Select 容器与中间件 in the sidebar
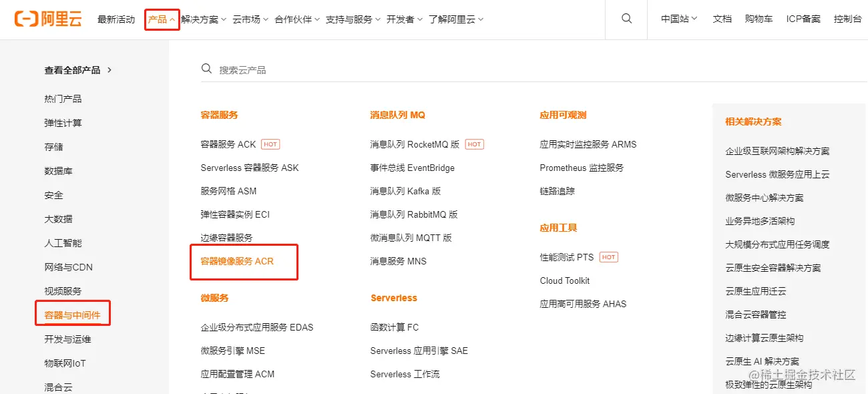The height and width of the screenshot is (394, 868). tap(72, 315)
